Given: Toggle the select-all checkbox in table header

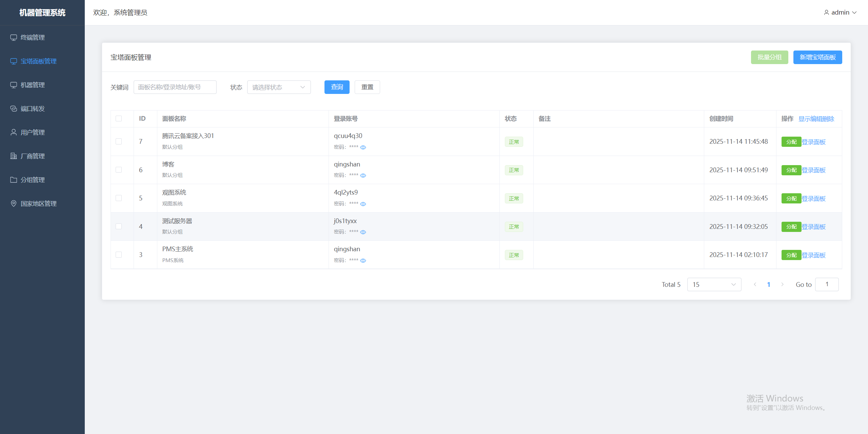Looking at the screenshot, I should [x=119, y=119].
